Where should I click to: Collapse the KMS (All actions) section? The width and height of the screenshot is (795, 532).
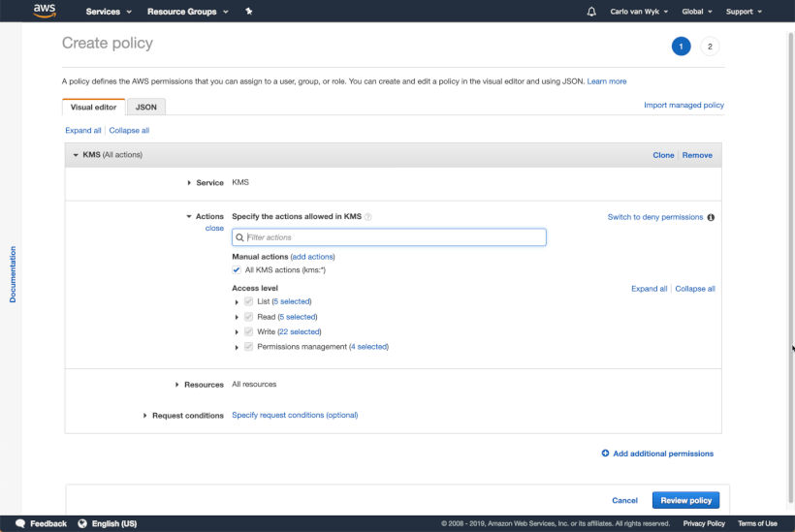pos(76,155)
